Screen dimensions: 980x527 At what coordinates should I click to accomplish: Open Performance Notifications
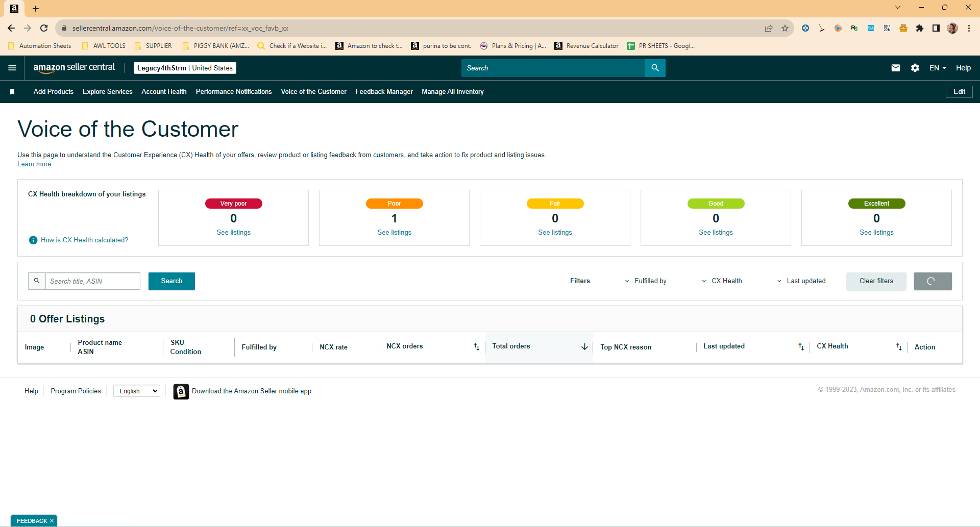pos(234,92)
